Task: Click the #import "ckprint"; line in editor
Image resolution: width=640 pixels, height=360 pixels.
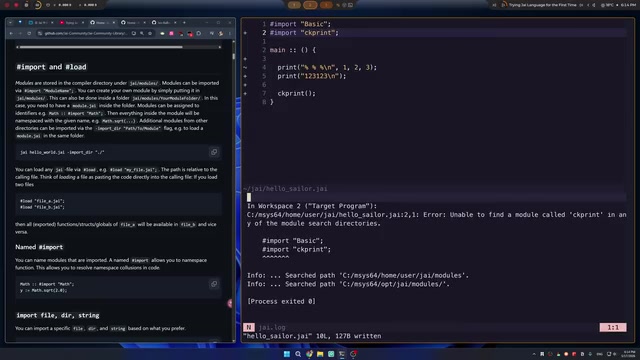Action: click(304, 33)
